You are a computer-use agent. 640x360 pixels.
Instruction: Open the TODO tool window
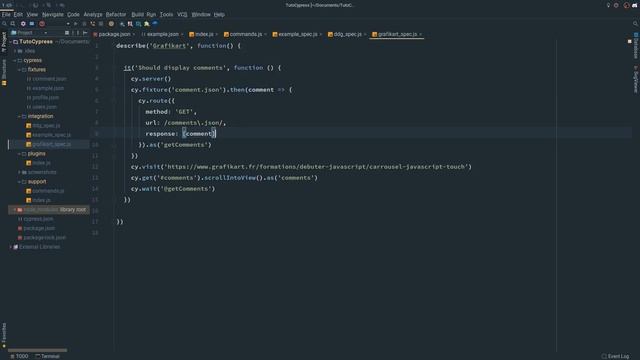[x=19, y=356]
